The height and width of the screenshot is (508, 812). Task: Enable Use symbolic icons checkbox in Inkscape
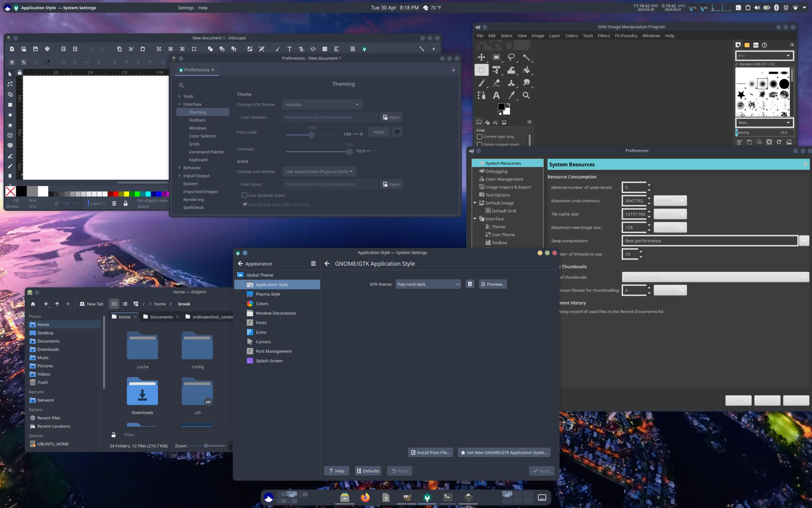tap(244, 195)
